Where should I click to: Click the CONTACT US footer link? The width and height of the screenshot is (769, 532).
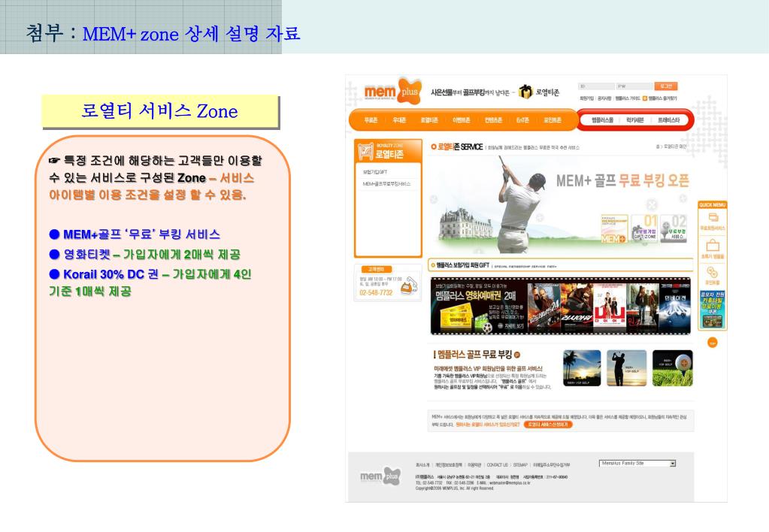coord(497,465)
